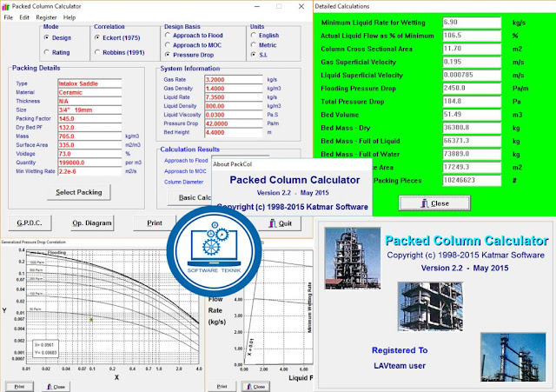Image resolution: width=556 pixels, height=392 pixels.
Task: Open the Edit menu
Action: coord(24,17)
